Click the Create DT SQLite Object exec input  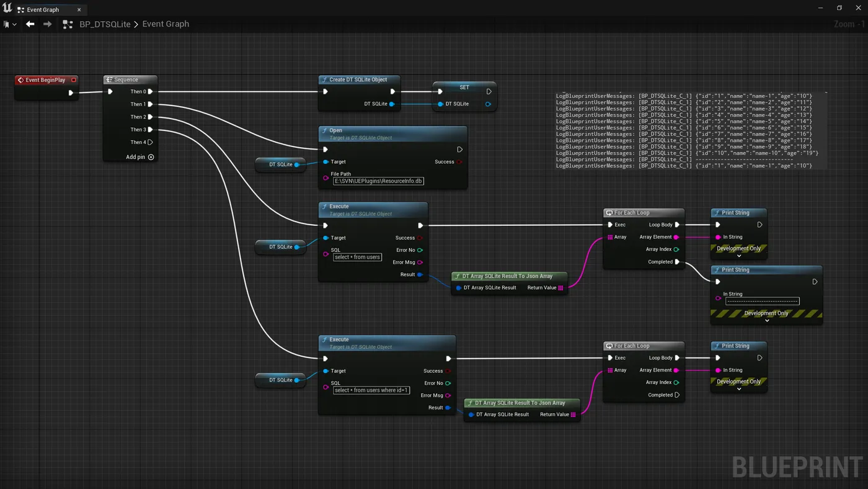coord(325,92)
